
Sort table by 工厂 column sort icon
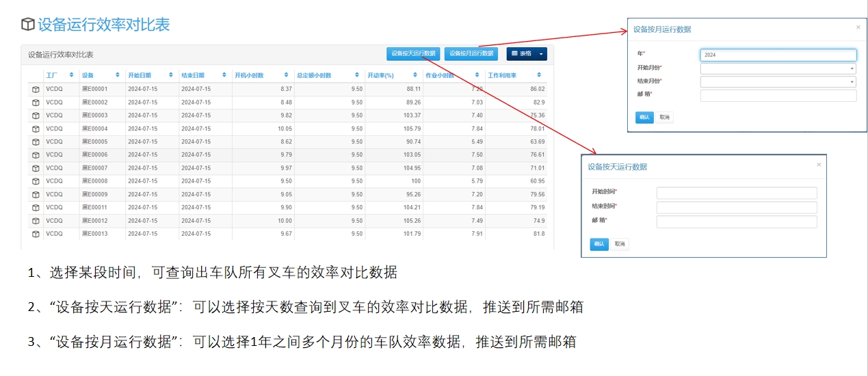(71, 75)
